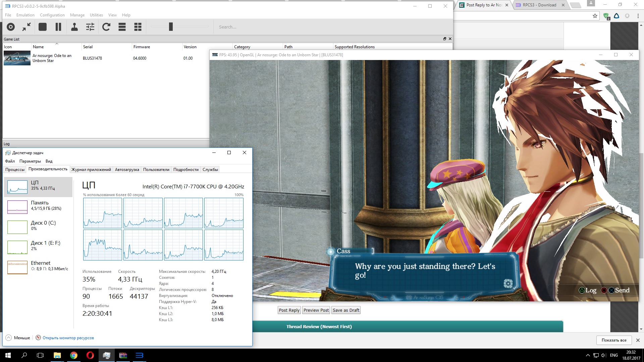Float the Game List panel dock icon

[x=445, y=39]
